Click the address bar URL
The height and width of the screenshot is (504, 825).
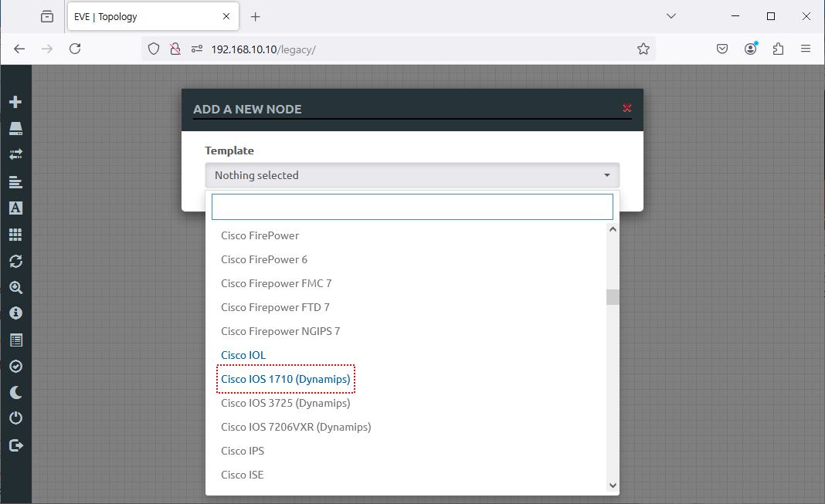pos(263,49)
